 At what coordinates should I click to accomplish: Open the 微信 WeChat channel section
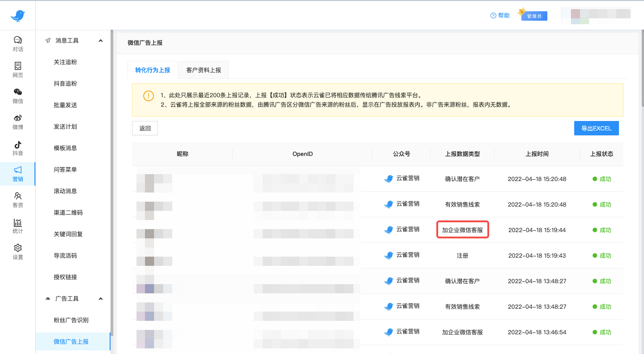(x=17, y=96)
